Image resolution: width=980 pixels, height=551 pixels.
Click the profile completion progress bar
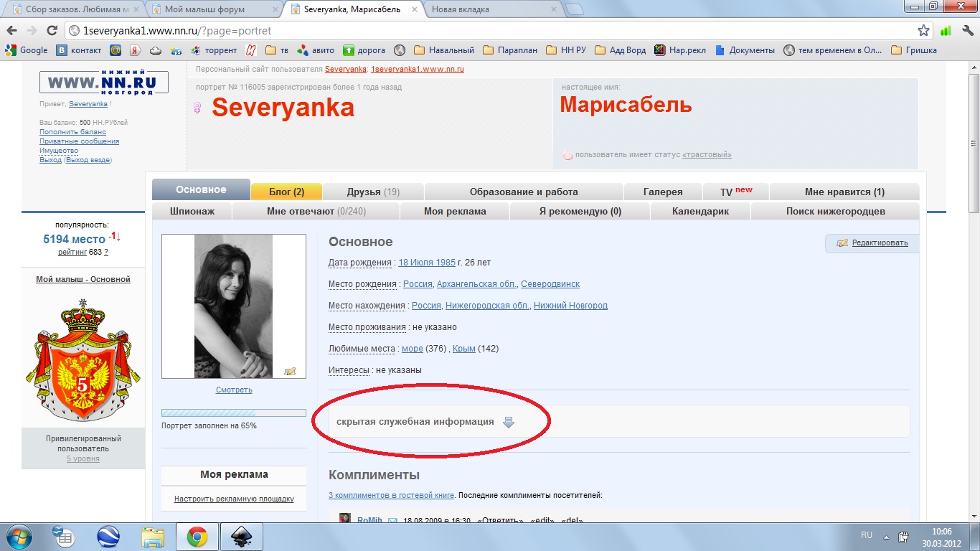click(234, 413)
